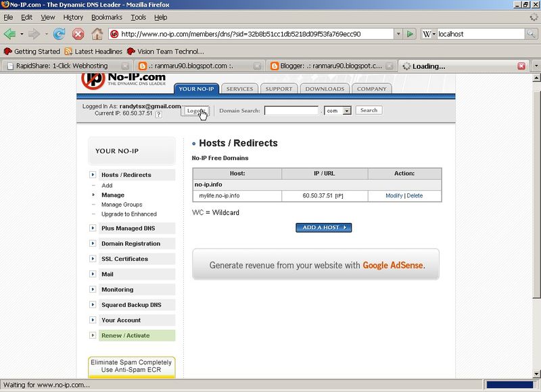The height and width of the screenshot is (392, 541).
Task: Select the DOWNLOADS site tab
Action: tap(325, 89)
